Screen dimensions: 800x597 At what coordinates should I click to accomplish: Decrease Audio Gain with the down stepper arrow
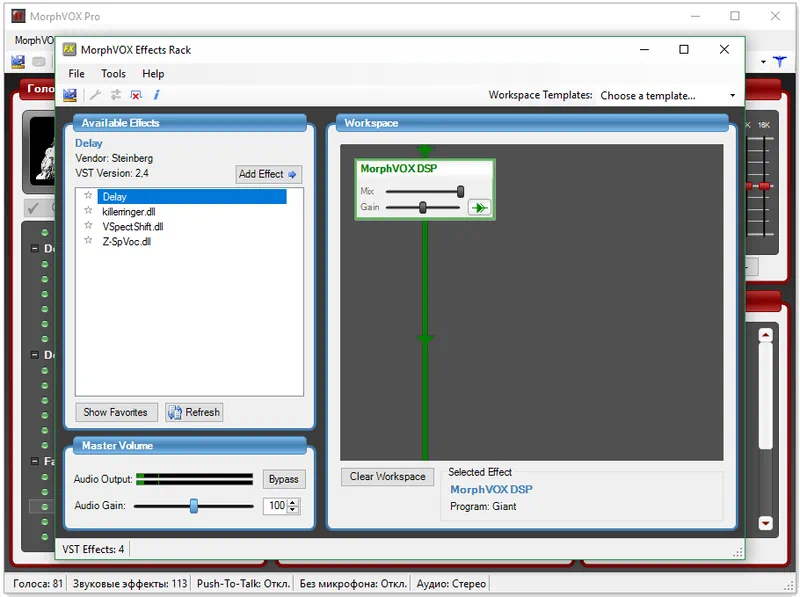(x=293, y=509)
